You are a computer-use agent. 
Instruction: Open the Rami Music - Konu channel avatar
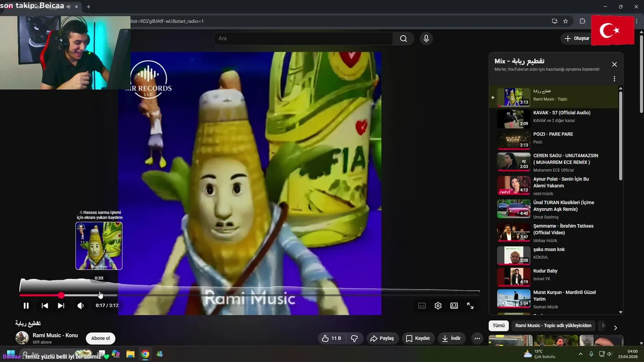click(x=22, y=338)
